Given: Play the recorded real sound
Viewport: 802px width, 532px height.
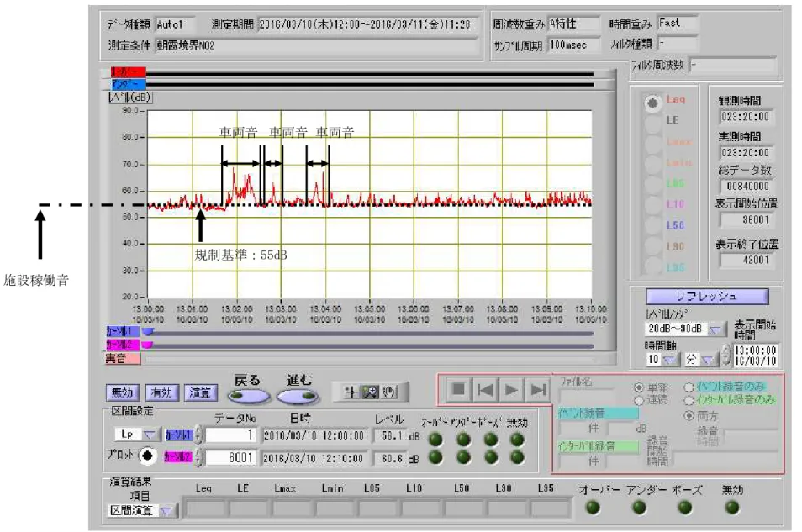Looking at the screenshot, I should (x=511, y=390).
